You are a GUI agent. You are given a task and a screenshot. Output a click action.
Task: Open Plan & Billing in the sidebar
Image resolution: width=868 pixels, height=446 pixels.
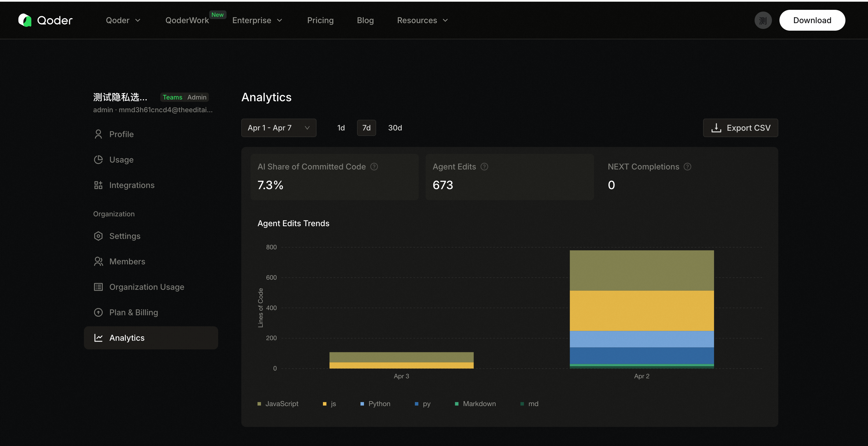click(x=151, y=312)
